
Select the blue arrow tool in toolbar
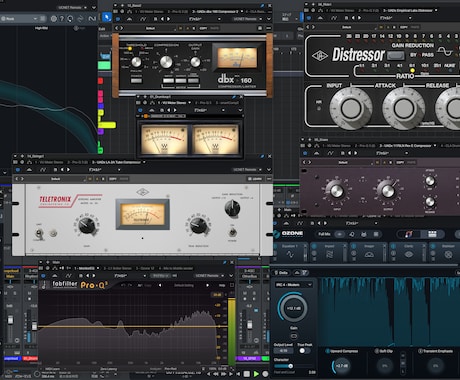107,17
